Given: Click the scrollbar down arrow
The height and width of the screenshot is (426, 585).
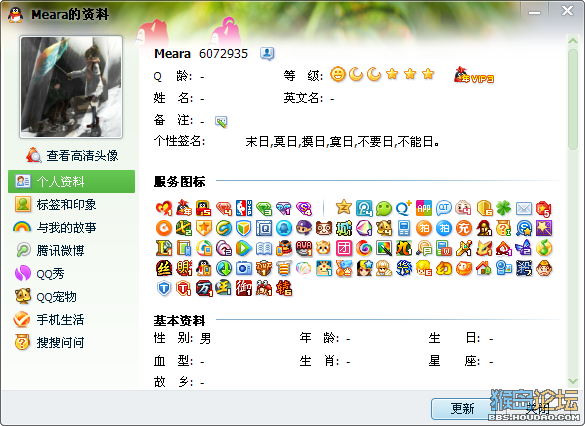Looking at the screenshot, I should pyautogui.click(x=573, y=381).
